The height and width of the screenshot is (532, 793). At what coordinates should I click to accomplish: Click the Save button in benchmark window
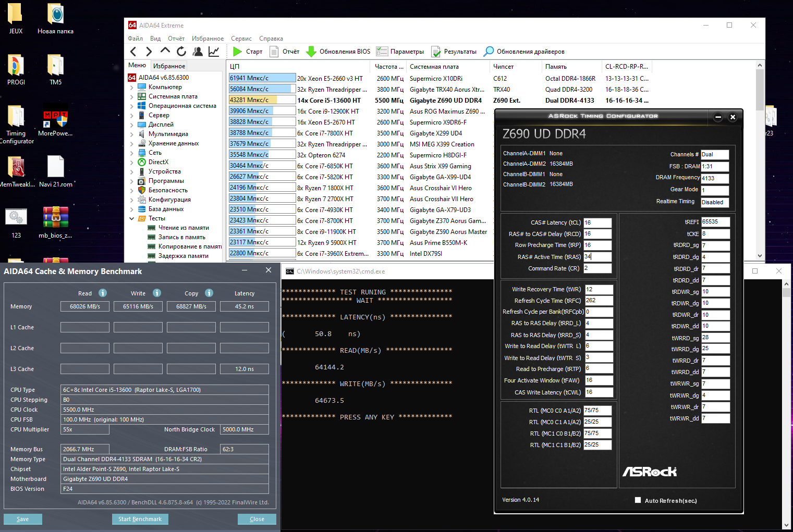23,519
